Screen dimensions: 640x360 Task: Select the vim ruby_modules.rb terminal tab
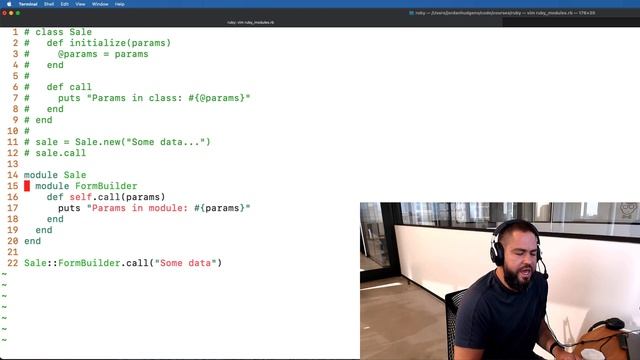(251, 22)
